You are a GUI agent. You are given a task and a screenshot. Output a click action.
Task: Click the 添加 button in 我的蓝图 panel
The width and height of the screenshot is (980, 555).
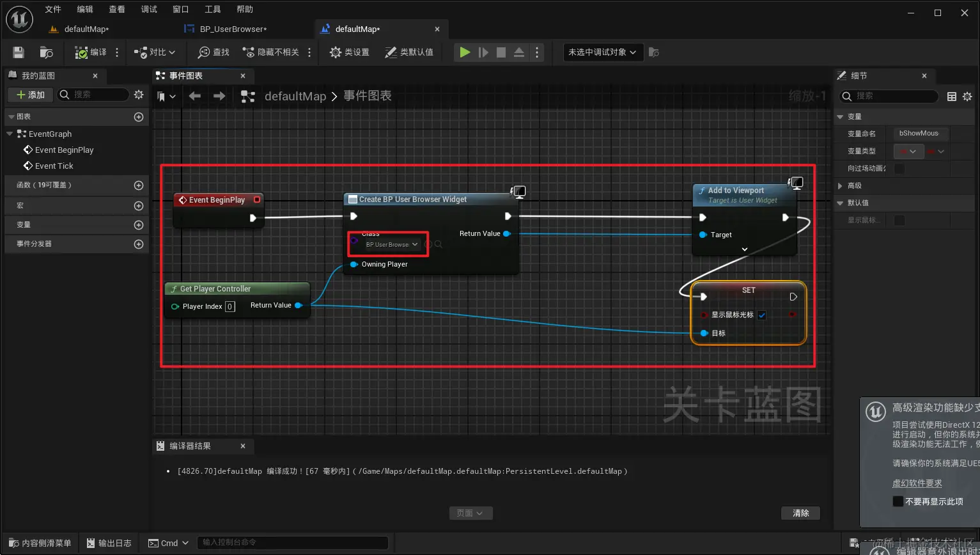tap(29, 95)
